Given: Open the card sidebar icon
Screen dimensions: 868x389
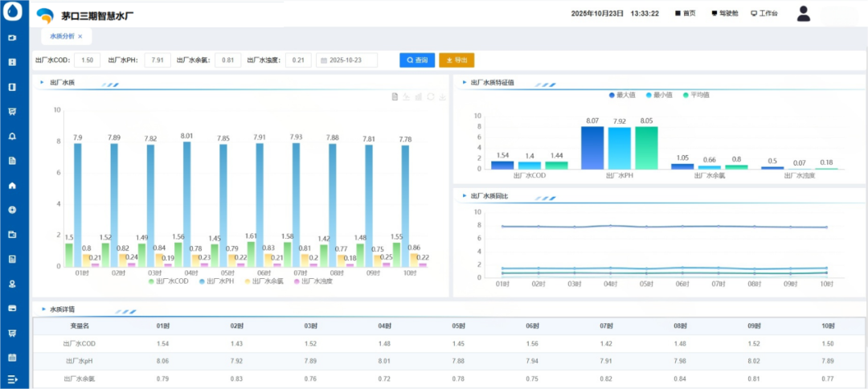Looking at the screenshot, I should [x=12, y=308].
